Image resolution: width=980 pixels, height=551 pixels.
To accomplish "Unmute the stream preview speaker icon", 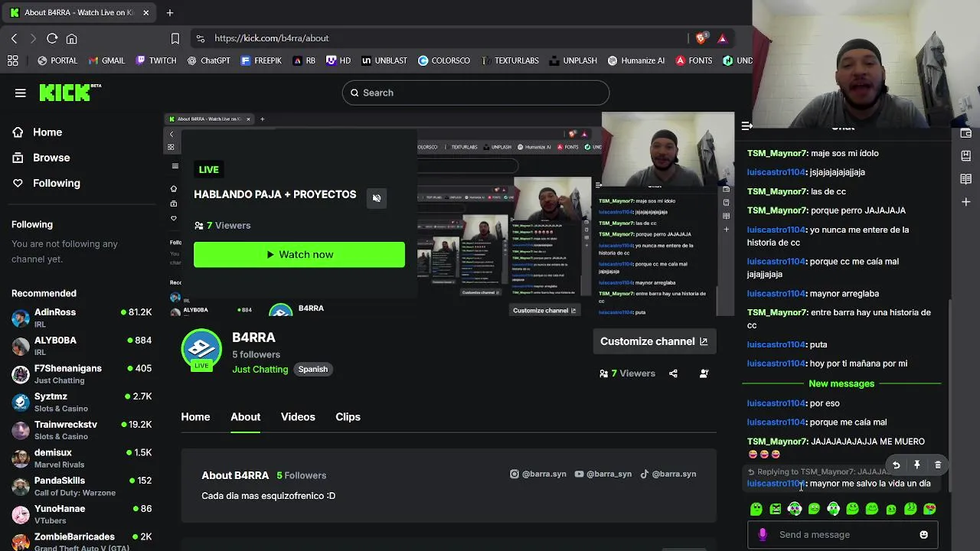I will coord(377,198).
